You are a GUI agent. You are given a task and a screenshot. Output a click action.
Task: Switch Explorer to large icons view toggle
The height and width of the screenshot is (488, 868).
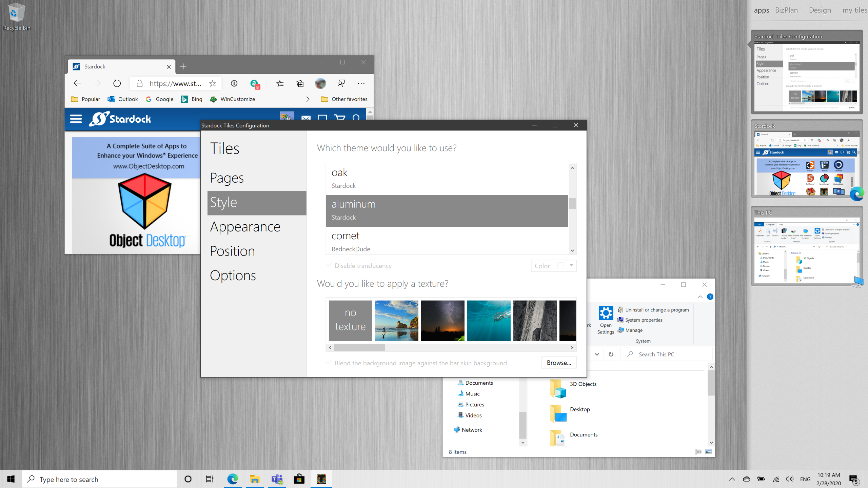708,451
